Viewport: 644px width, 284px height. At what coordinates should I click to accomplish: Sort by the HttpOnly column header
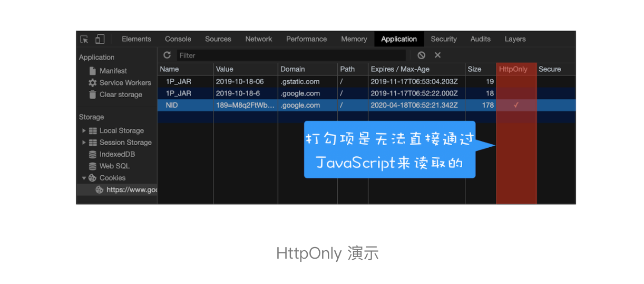click(516, 69)
